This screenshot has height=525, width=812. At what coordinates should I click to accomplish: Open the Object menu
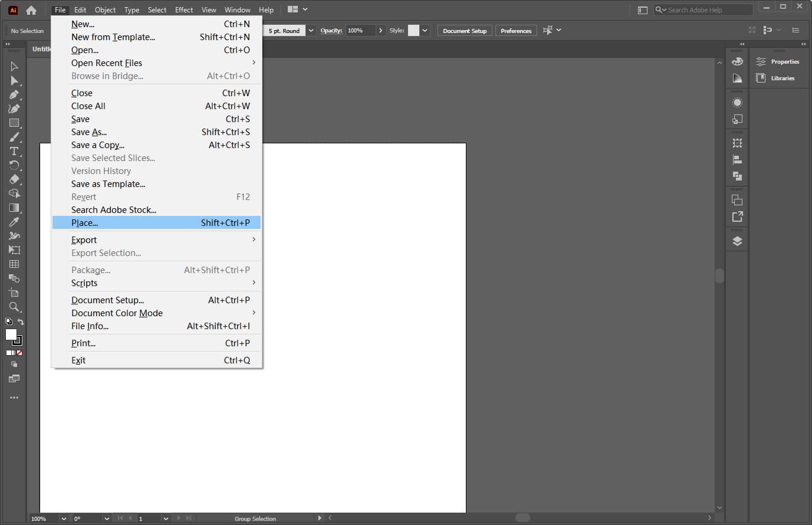tap(105, 9)
